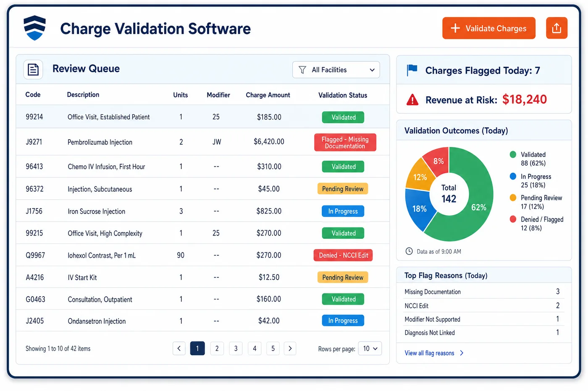Go to page 3

[236, 348]
